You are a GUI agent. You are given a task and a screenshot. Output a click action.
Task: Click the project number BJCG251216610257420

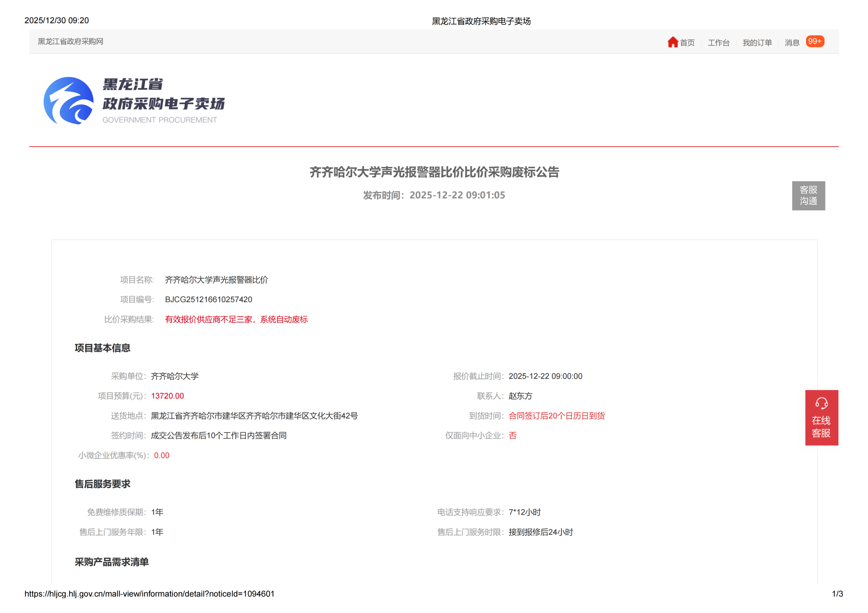click(x=209, y=300)
